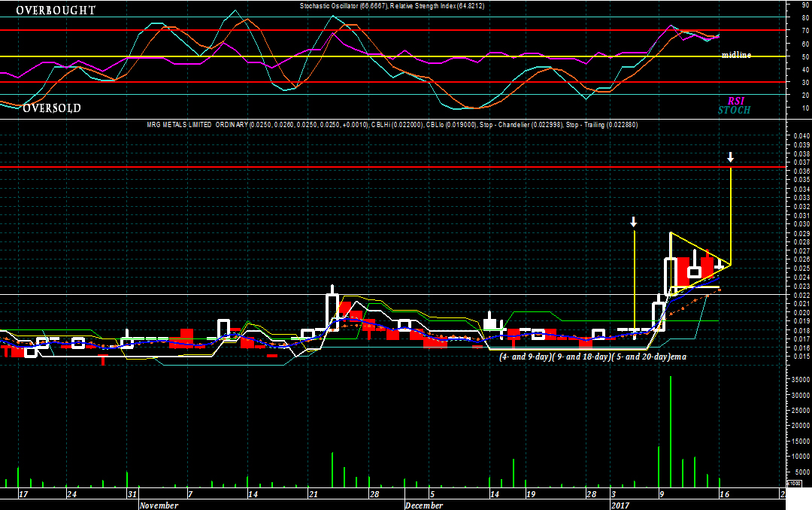Viewport: 812px width, 510px height.
Task: Click the 2017 year label on the time axis
Action: pos(620,505)
